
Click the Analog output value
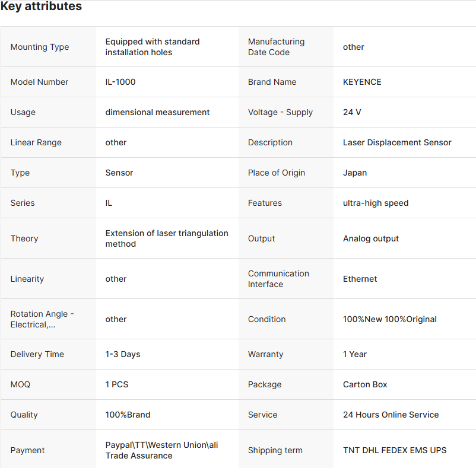point(371,238)
